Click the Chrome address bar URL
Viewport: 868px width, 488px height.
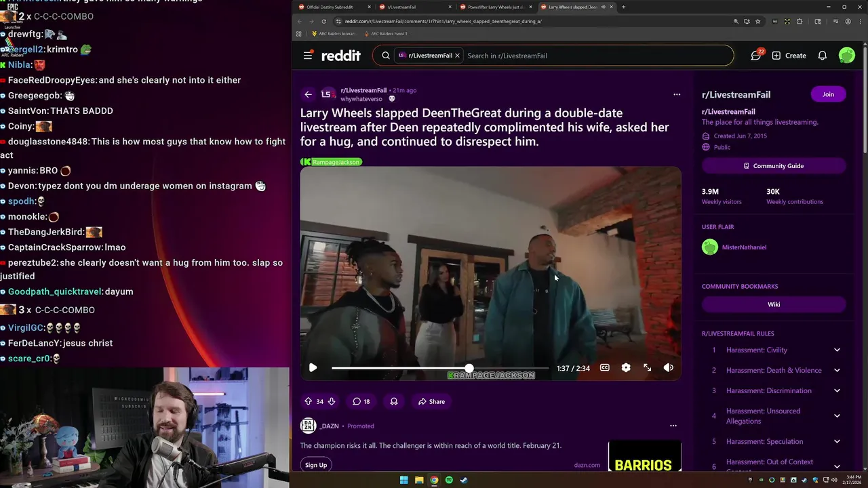click(443, 21)
